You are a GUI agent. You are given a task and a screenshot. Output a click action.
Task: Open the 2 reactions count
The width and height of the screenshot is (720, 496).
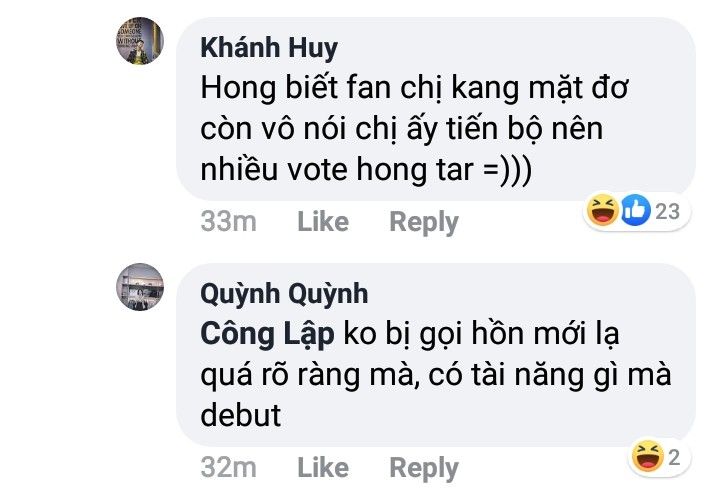pos(675,459)
